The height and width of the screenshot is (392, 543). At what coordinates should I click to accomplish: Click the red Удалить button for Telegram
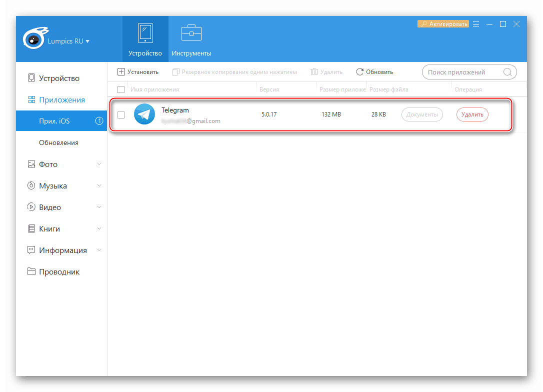(x=472, y=114)
